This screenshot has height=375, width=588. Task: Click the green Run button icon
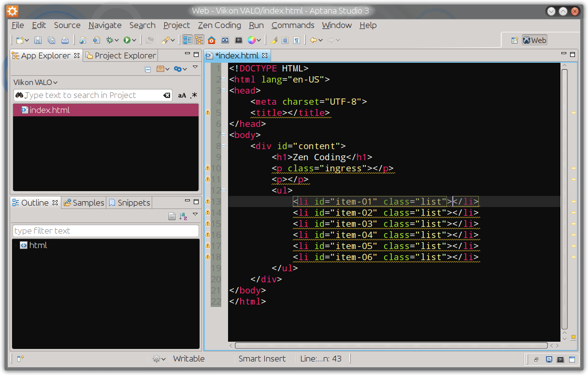(127, 41)
